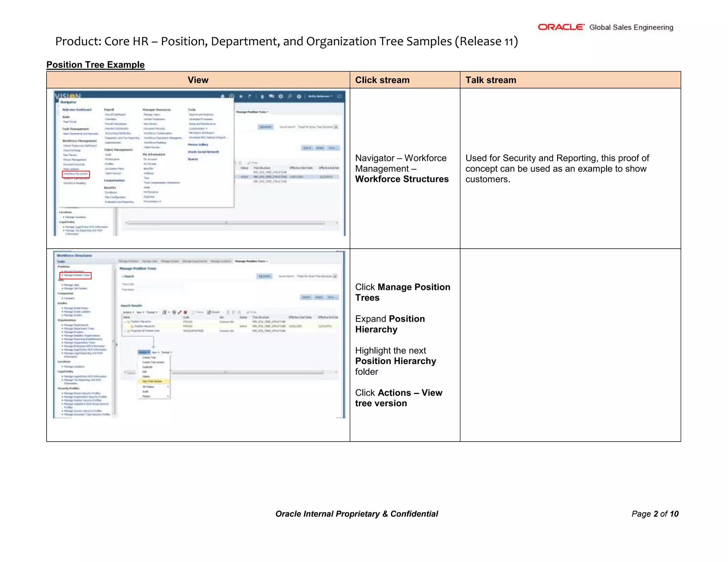Select the highlighted Position Hierarchy folder row

[145, 326]
